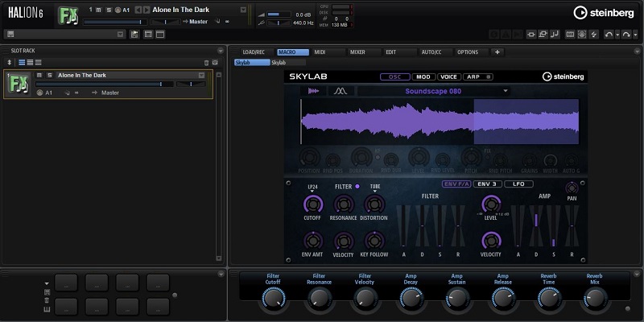Mute the Alone In The Dark slot in Slot Rack
Screen dimensions: 644x322
point(39,75)
